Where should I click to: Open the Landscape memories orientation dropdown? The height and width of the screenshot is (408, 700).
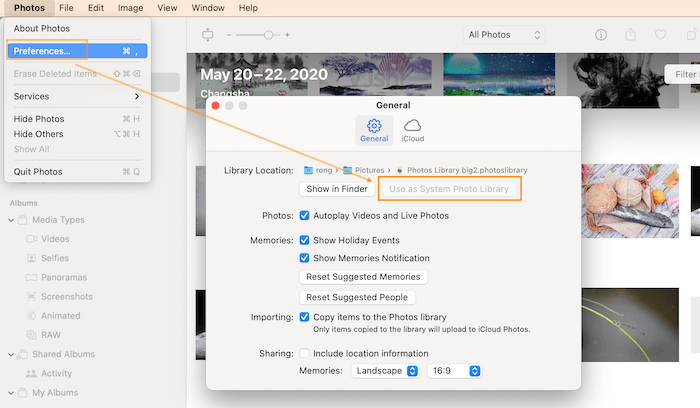(385, 371)
